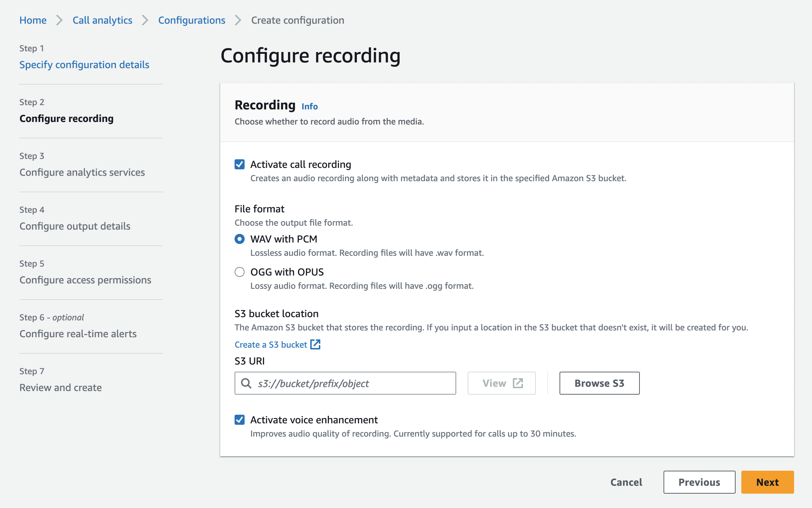Select the Review and create step
The image size is (812, 508).
[60, 387]
